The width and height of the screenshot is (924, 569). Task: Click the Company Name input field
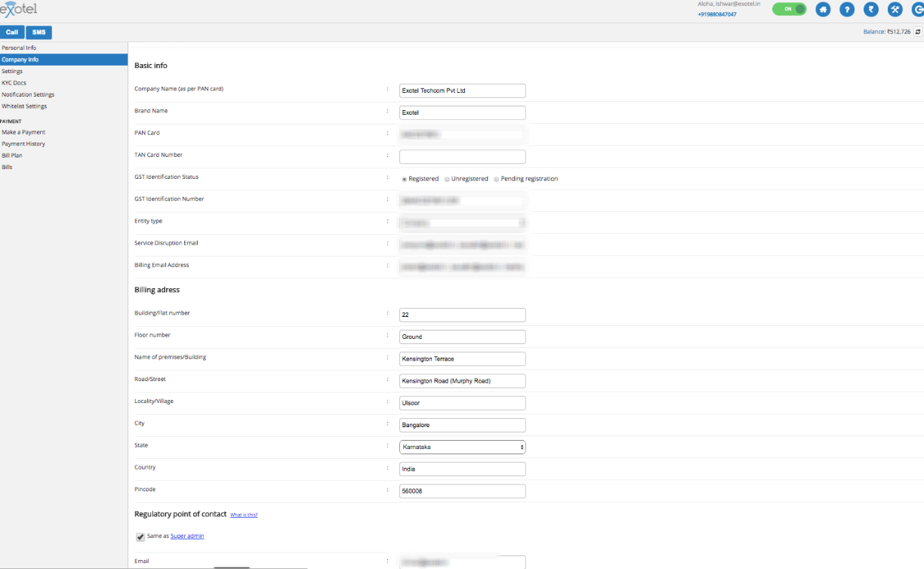tap(462, 91)
